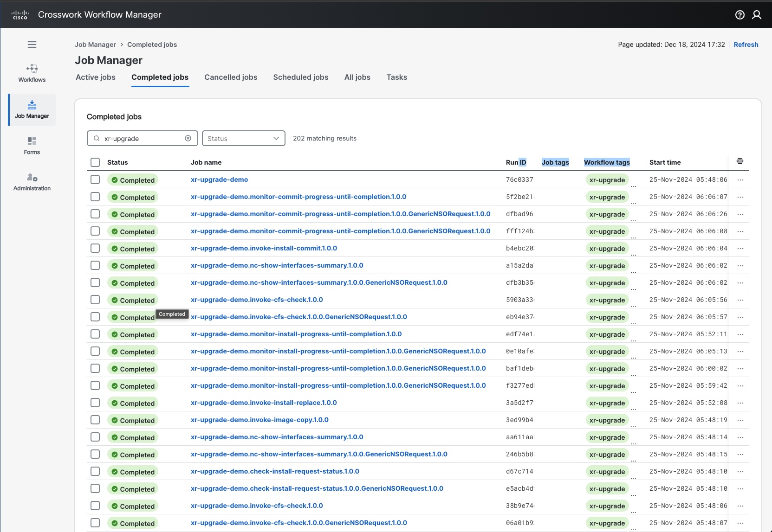
Task: Click Completed status badge for run aa611aa
Action: pos(133,437)
